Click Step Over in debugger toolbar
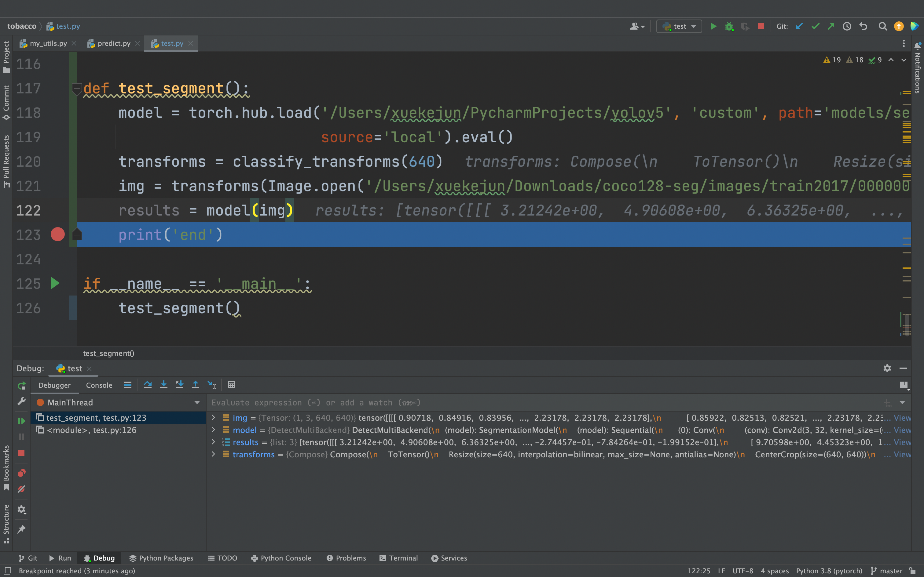Image resolution: width=924 pixels, height=577 pixels. coord(148,385)
